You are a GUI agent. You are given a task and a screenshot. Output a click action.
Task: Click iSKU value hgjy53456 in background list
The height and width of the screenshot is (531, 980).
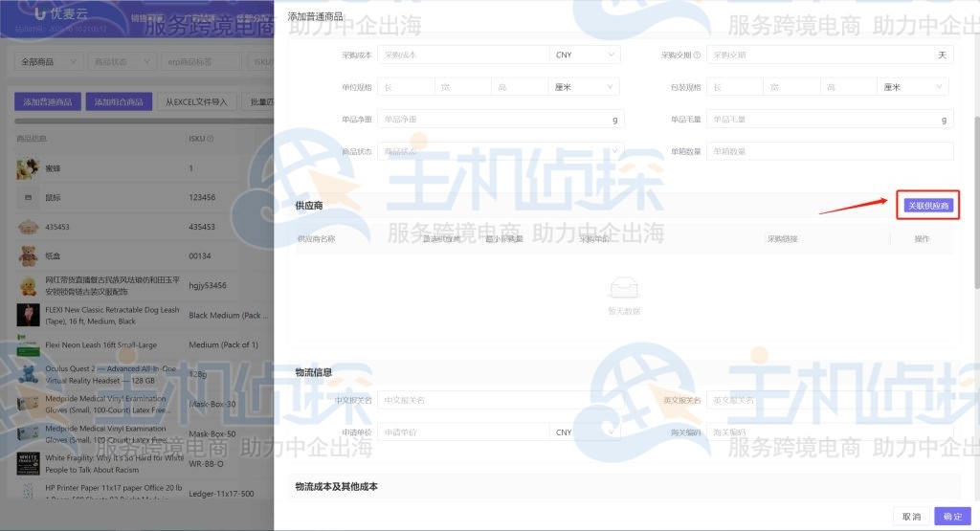pyautogui.click(x=208, y=285)
